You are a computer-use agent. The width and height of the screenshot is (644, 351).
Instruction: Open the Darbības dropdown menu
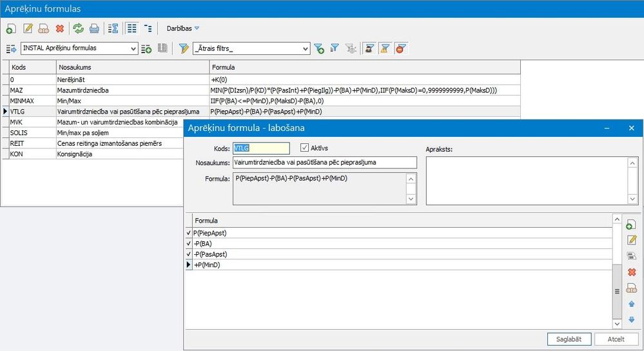point(183,28)
